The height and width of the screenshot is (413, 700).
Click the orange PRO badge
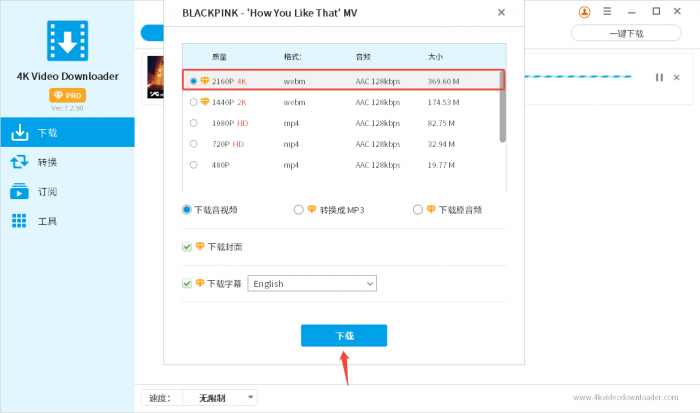click(67, 94)
